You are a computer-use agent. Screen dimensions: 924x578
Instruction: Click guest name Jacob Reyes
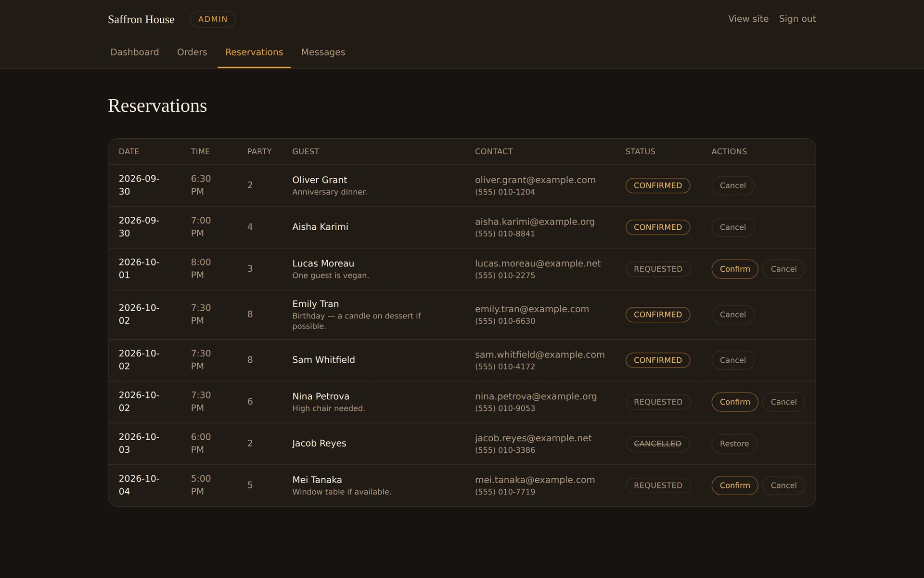coord(319,443)
